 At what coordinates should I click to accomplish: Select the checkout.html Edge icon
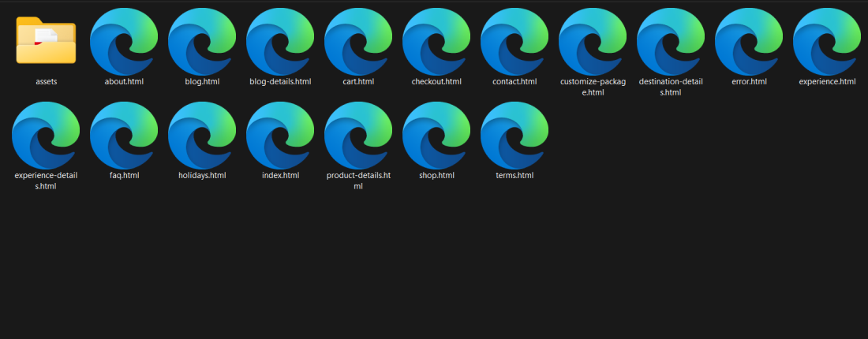pyautogui.click(x=436, y=42)
